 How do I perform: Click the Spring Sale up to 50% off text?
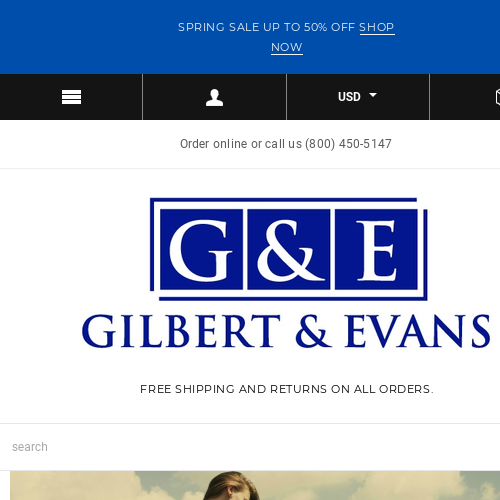266,27
